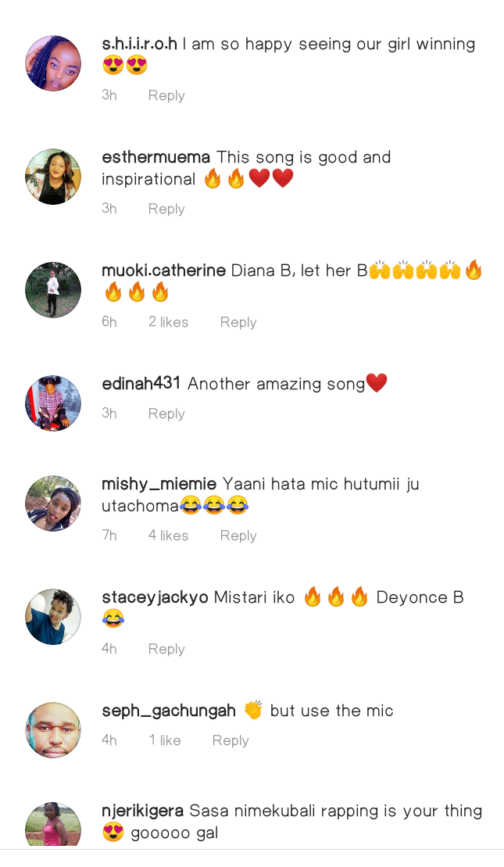View edinah431's profile picture

click(53, 403)
